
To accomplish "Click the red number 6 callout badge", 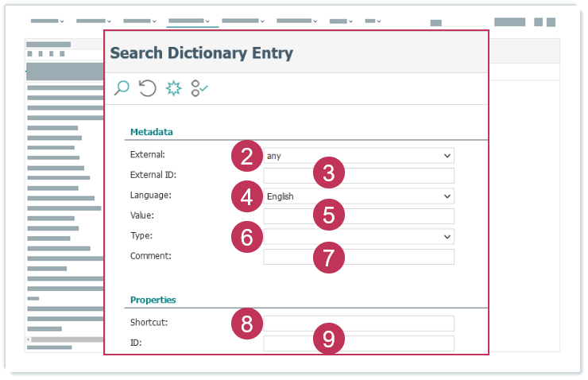I will [247, 236].
